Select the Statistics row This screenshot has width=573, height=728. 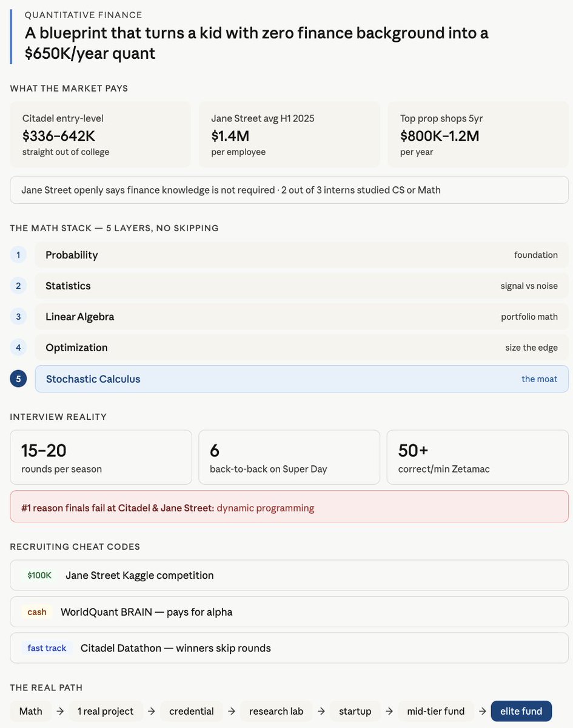click(301, 286)
